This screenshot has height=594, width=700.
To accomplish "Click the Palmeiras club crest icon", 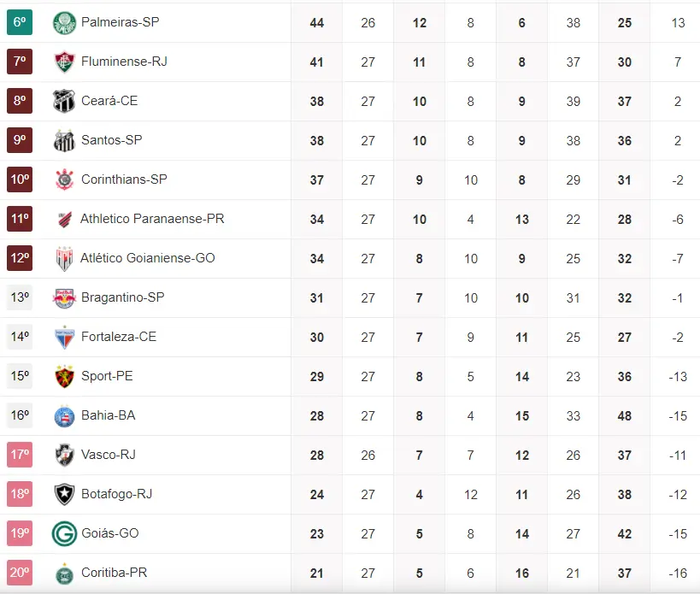I will [64, 22].
